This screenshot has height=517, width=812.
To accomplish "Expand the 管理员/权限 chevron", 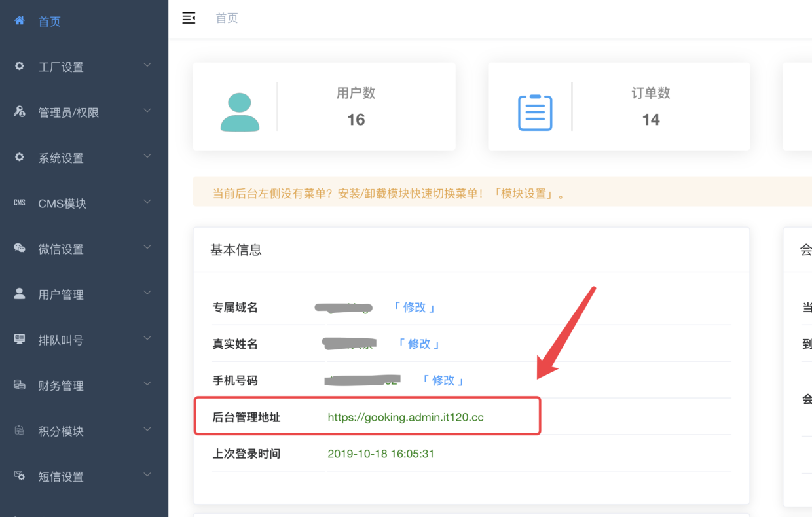I will (x=147, y=111).
